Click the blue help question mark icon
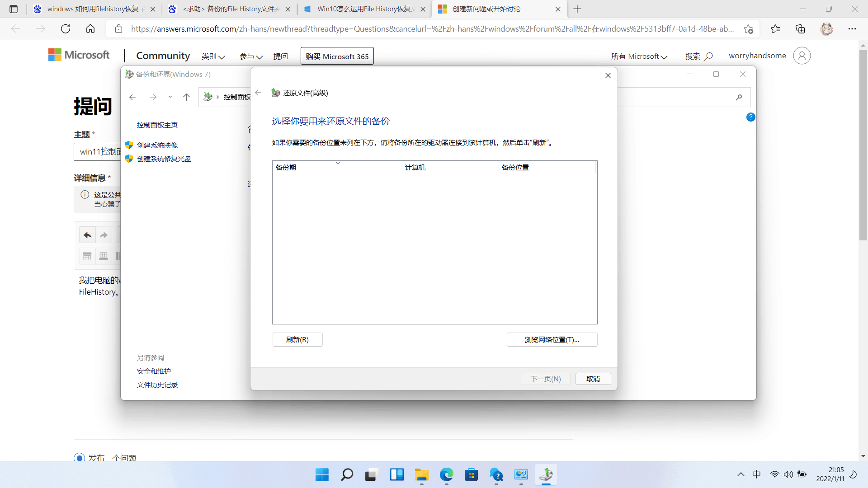The height and width of the screenshot is (488, 868). (x=751, y=117)
